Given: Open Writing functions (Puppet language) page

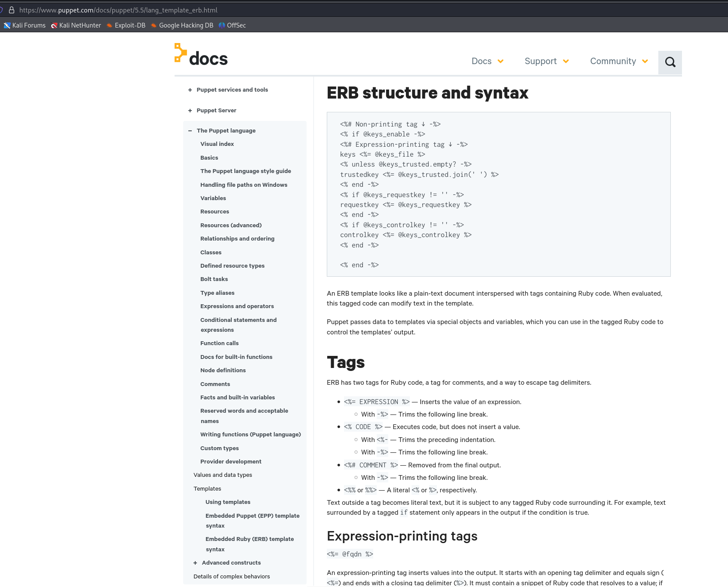Looking at the screenshot, I should coord(251,435).
